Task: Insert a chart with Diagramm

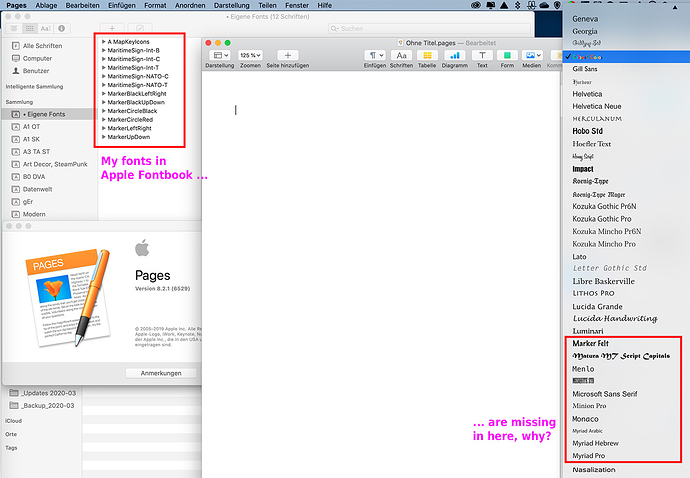Action: point(455,55)
